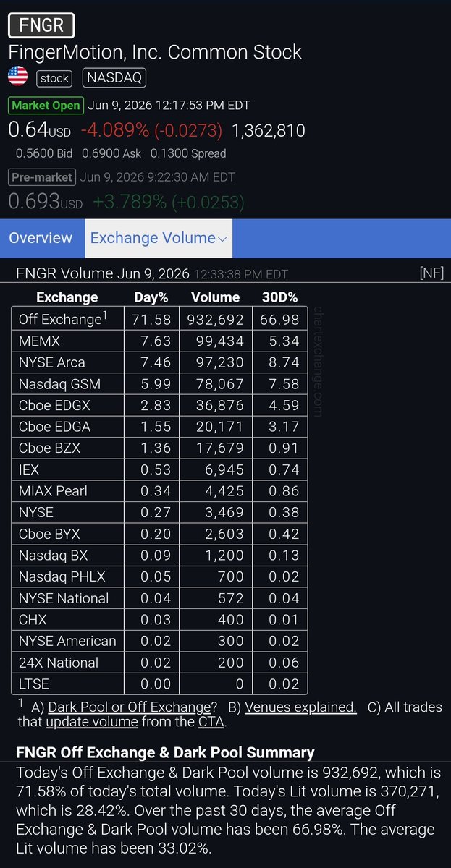The width and height of the screenshot is (451, 868).
Task: Sort by Day% column header
Action: (x=151, y=297)
